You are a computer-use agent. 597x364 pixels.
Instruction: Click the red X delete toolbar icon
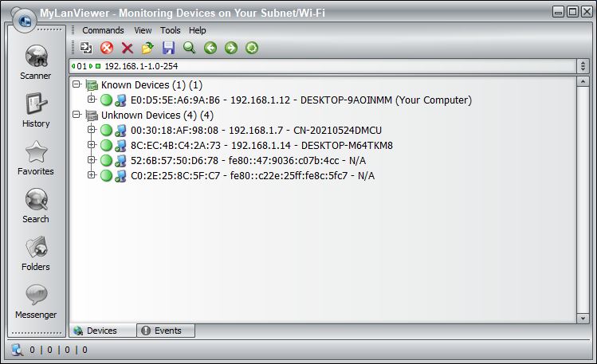click(x=128, y=48)
